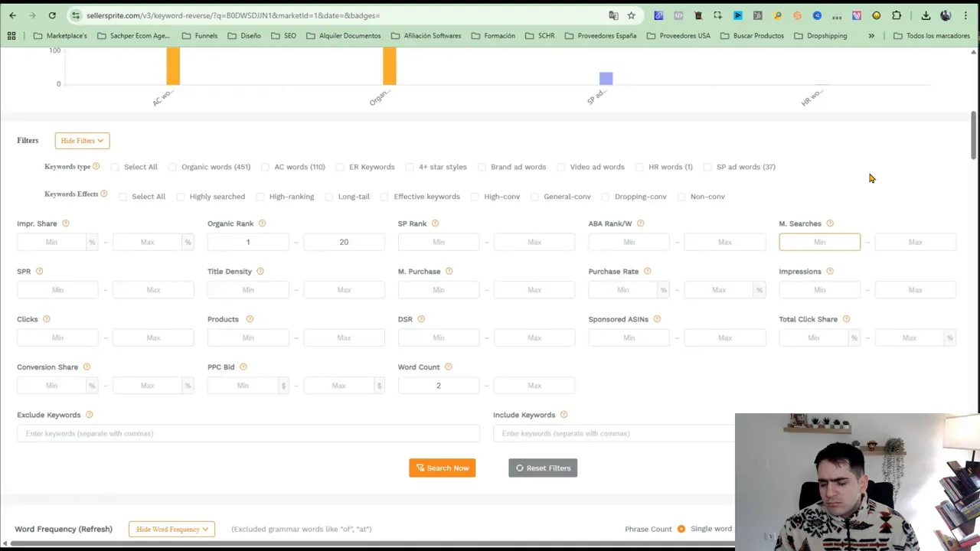
Task: Click the Chrome downloads icon in toolbar
Action: pyautogui.click(x=926, y=15)
